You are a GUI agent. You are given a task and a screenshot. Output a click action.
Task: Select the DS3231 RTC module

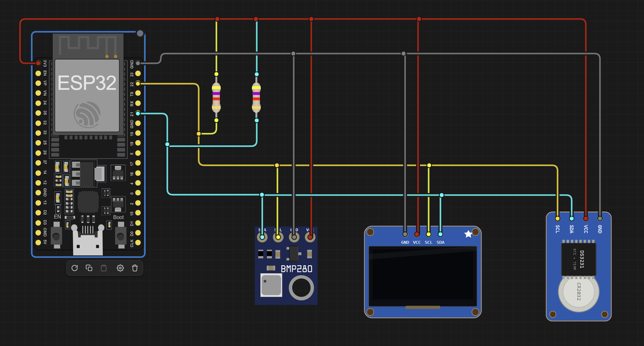578,266
